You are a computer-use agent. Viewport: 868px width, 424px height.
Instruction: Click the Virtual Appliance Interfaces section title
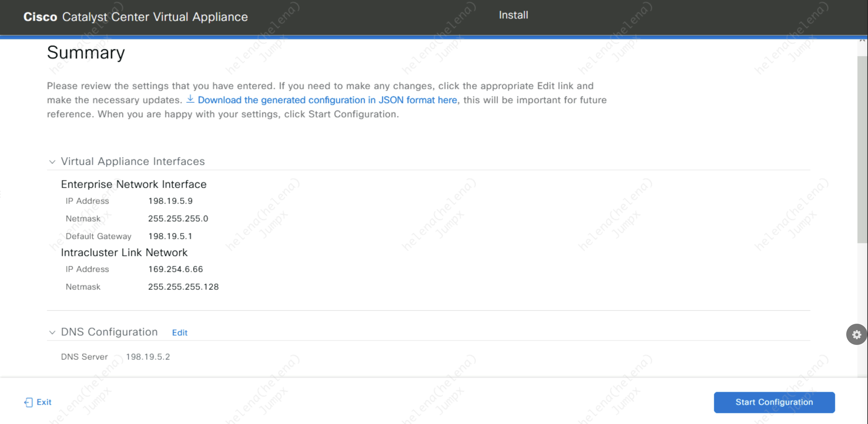(x=133, y=161)
